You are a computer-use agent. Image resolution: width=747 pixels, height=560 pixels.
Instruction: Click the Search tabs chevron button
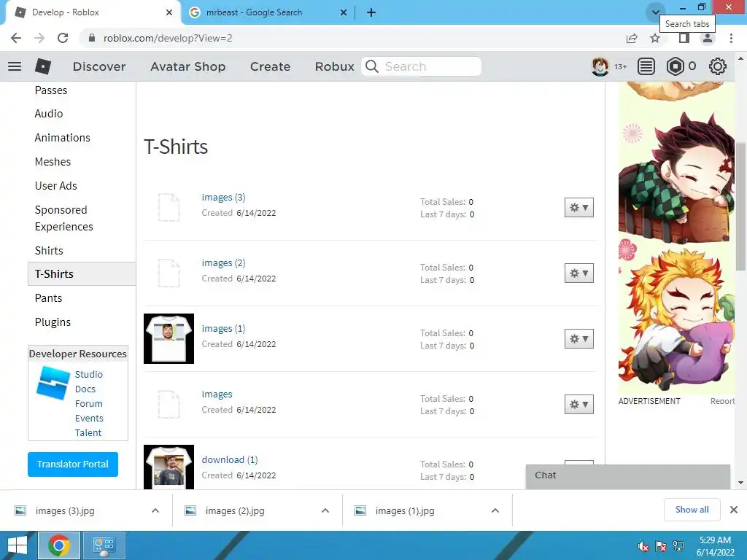click(656, 12)
